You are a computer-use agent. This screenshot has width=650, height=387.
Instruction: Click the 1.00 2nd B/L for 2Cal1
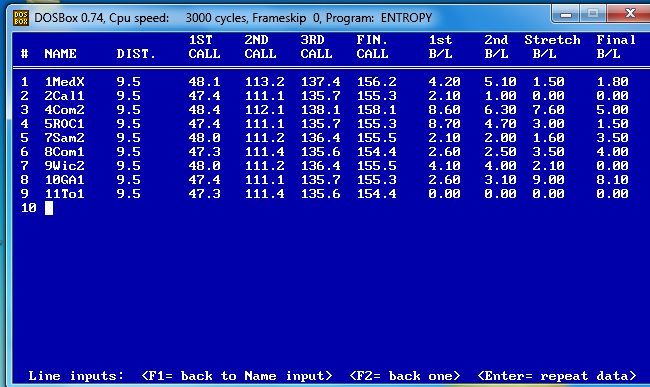pyautogui.click(x=500, y=96)
